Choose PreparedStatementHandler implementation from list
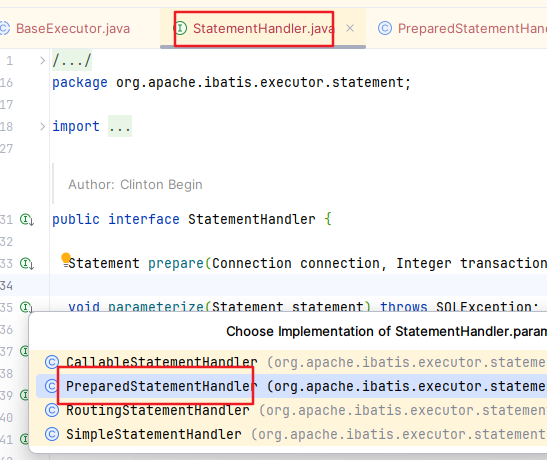The width and height of the screenshot is (547, 460). tap(291, 386)
